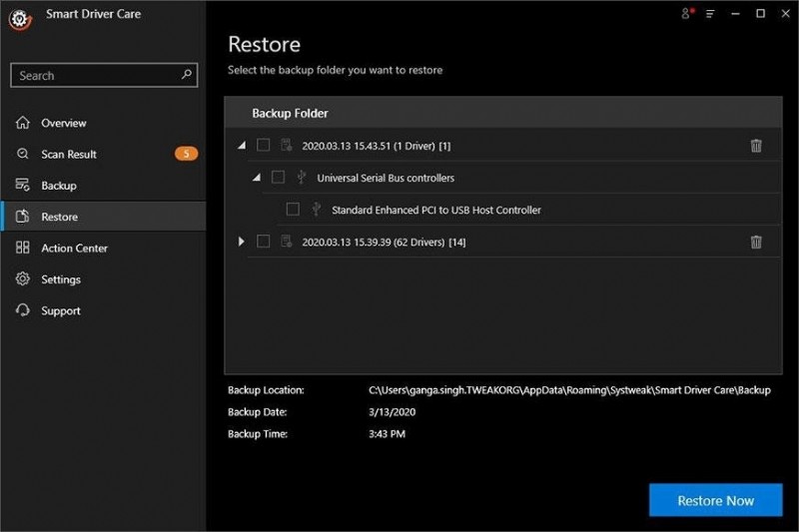Screen dimensions: 799x532
Task: Open the user account icon in title bar
Action: click(687, 14)
